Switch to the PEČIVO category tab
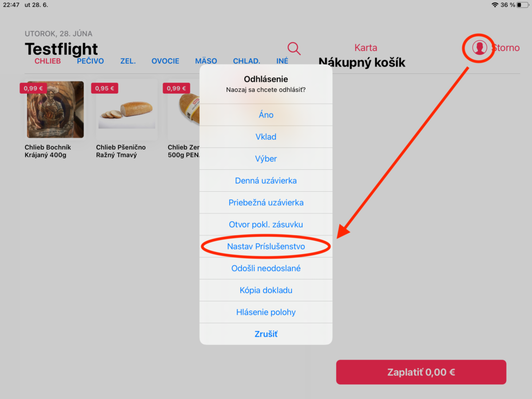532x399 pixels. [90, 61]
